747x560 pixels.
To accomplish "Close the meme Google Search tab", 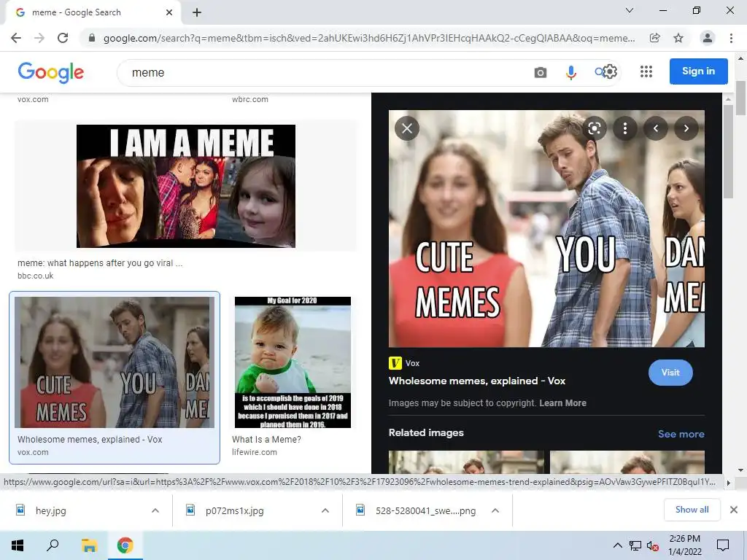I will point(169,13).
